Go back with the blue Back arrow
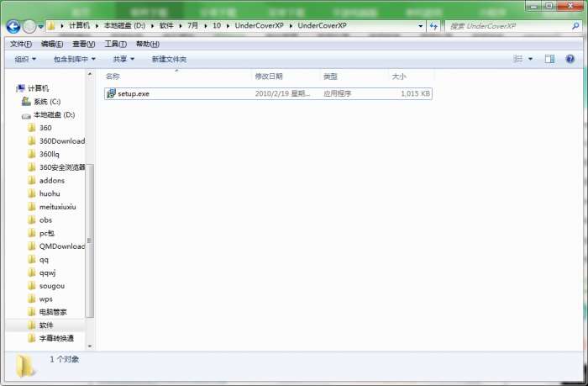 pos(13,26)
